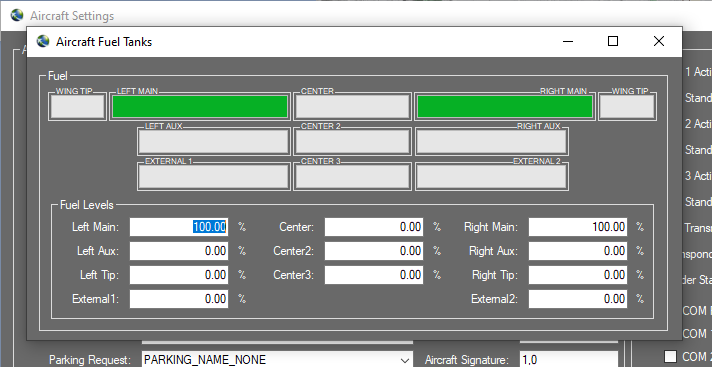Click the Aircraft Fuel Tanks globe icon
712x367 pixels.
tap(43, 41)
